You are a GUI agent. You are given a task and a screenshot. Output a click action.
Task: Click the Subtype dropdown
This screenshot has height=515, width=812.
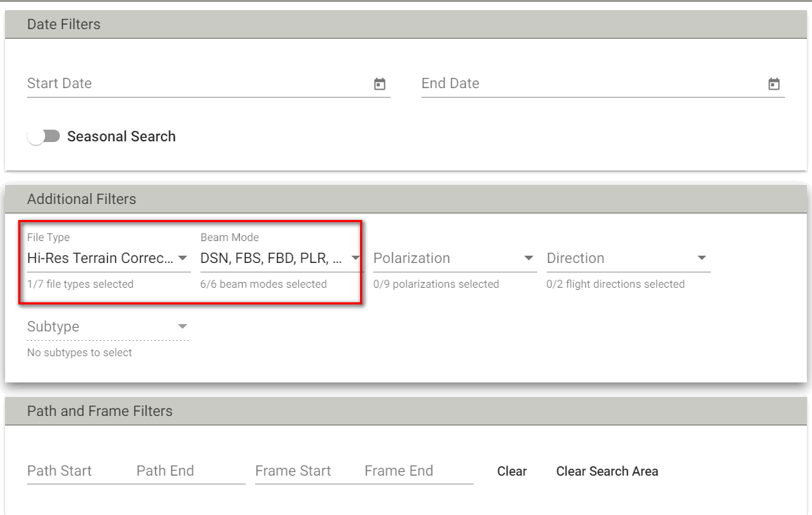point(108,326)
